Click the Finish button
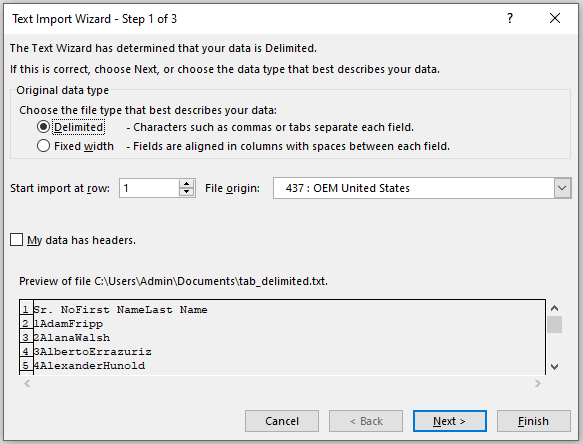This screenshot has width=583, height=444. pyautogui.click(x=534, y=421)
